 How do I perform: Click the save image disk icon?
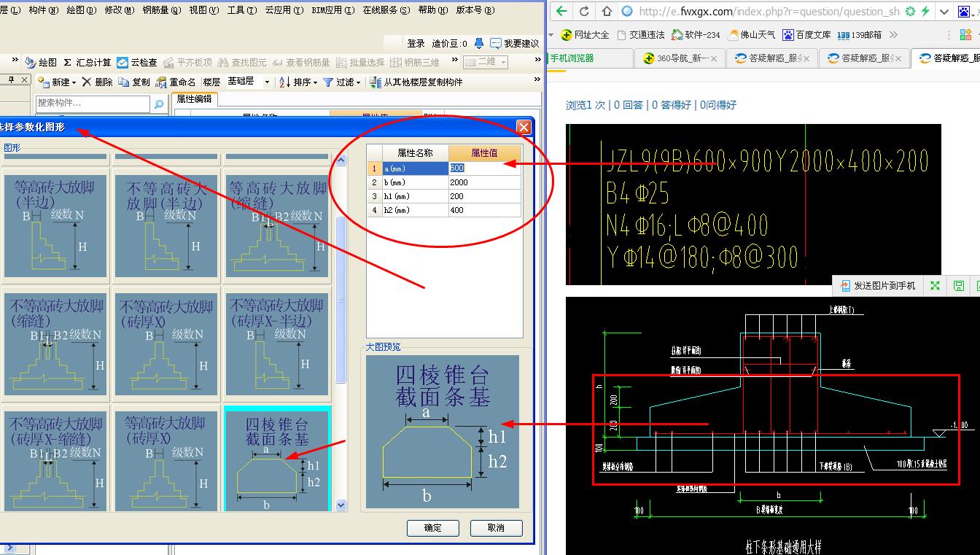coord(959,286)
